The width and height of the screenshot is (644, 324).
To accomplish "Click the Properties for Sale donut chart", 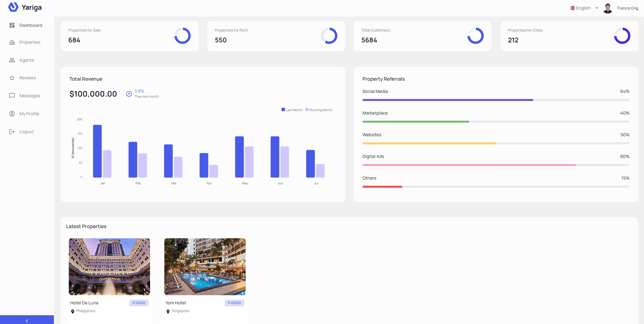I will (x=183, y=36).
